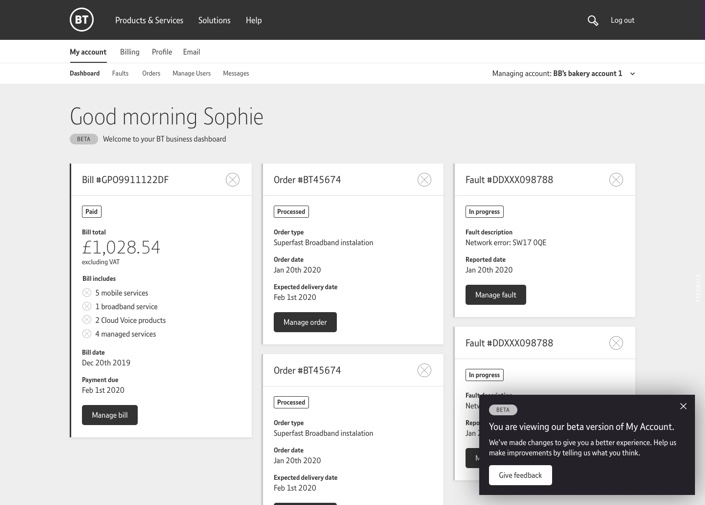Click 'Feb 1st 2020' under Payment due
705x505 pixels.
(x=103, y=390)
